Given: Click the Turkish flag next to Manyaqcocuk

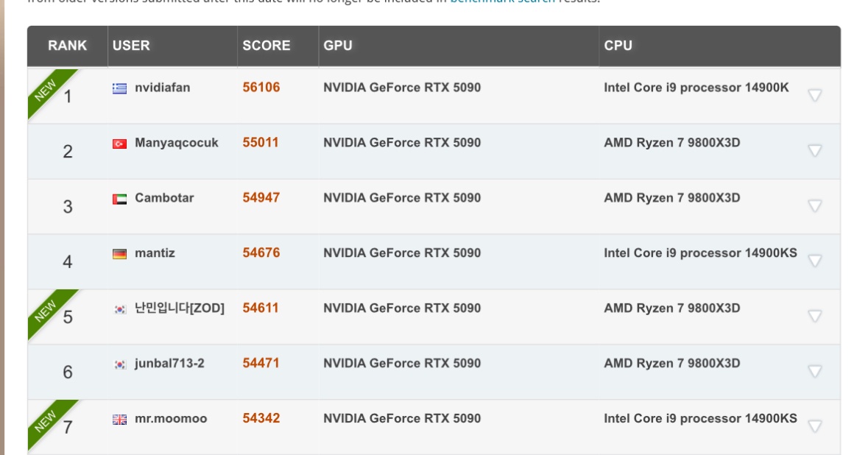Looking at the screenshot, I should [119, 144].
